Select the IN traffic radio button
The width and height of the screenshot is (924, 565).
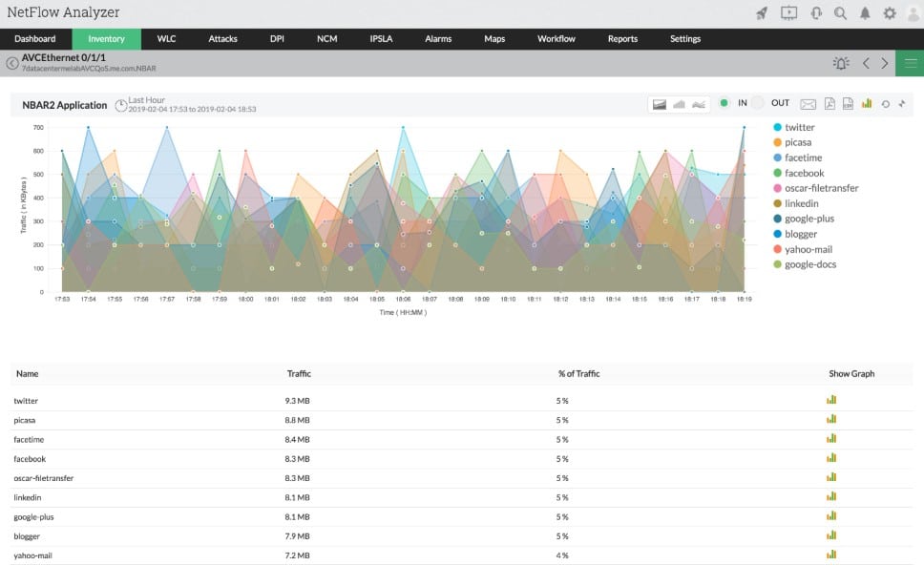pyautogui.click(x=724, y=102)
